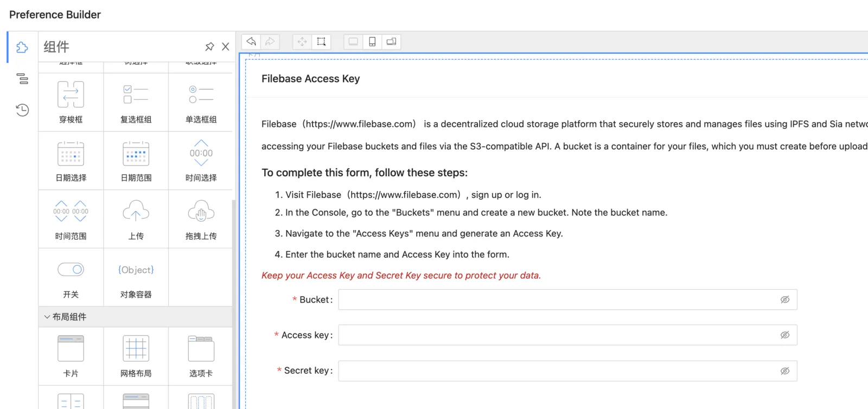Open the outline tree sidebar tab
868x409 pixels.
coord(22,79)
